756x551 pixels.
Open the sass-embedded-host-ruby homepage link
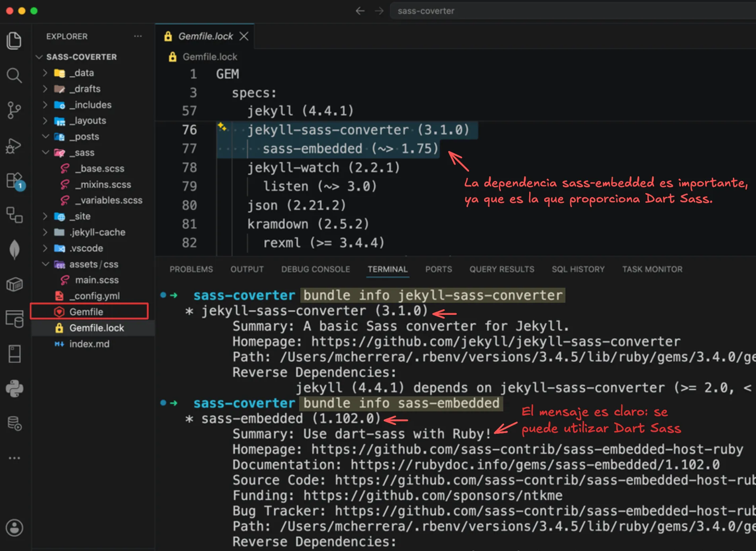[527, 449]
